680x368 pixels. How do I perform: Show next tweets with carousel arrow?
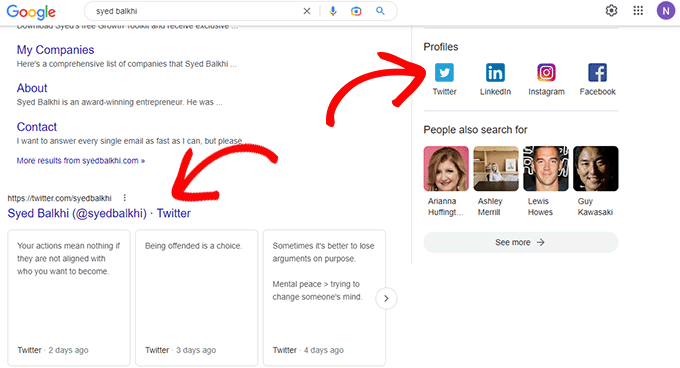tap(386, 298)
